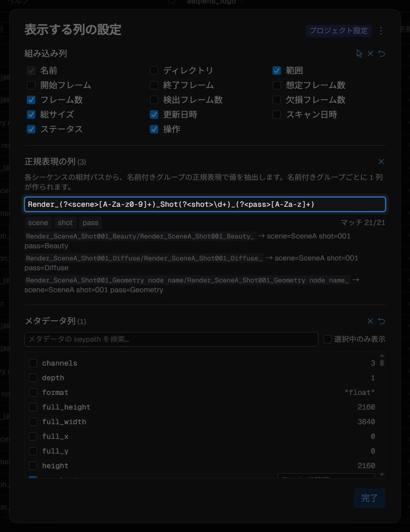
Task: Clear built-in columns with the X icon
Action: 370,53
